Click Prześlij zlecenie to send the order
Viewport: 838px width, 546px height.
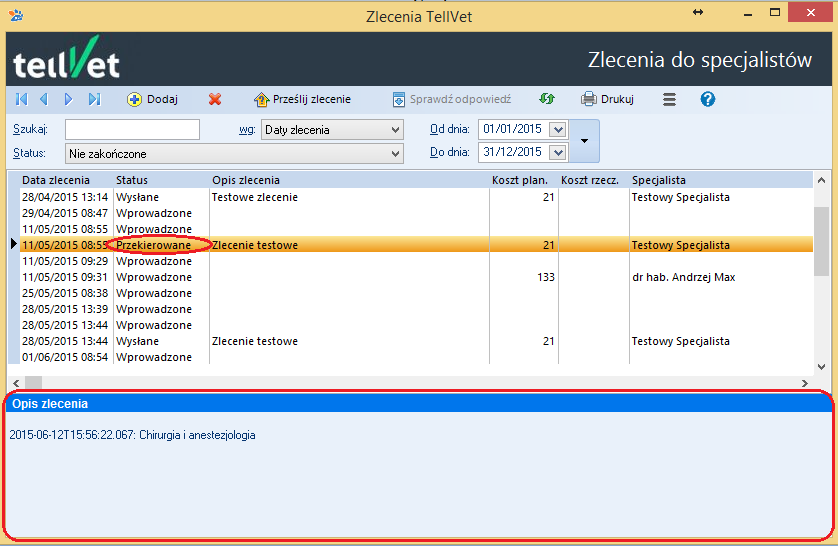point(302,99)
